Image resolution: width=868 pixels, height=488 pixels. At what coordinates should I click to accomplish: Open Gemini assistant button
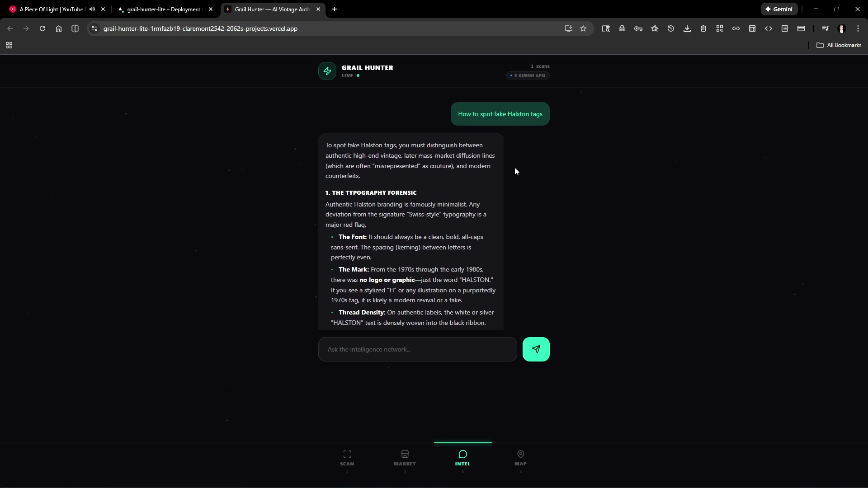779,9
